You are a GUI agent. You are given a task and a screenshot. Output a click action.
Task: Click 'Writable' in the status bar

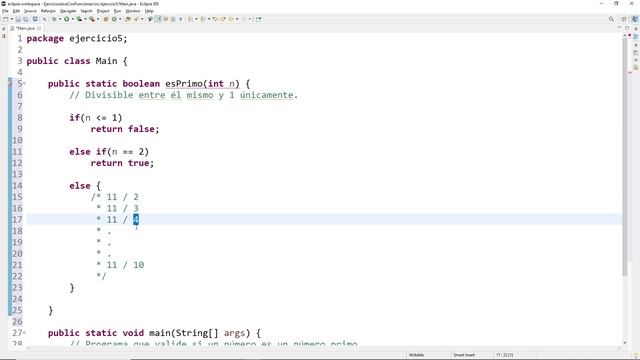(416, 355)
